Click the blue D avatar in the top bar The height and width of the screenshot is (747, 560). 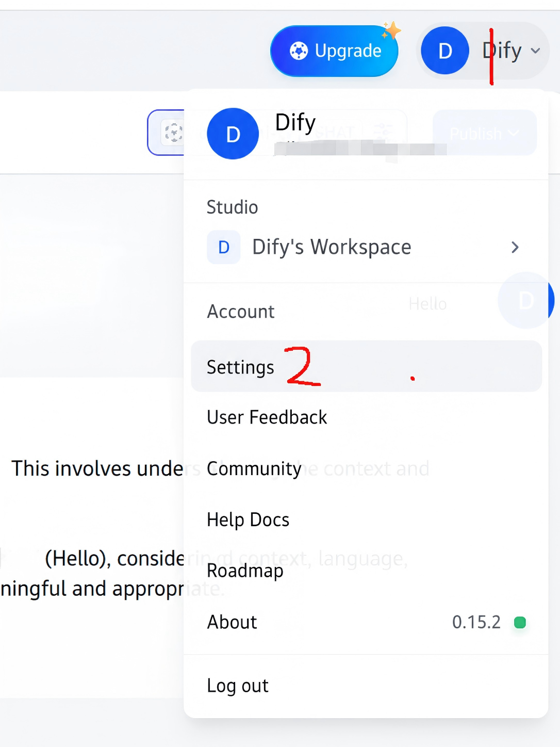coord(445,51)
